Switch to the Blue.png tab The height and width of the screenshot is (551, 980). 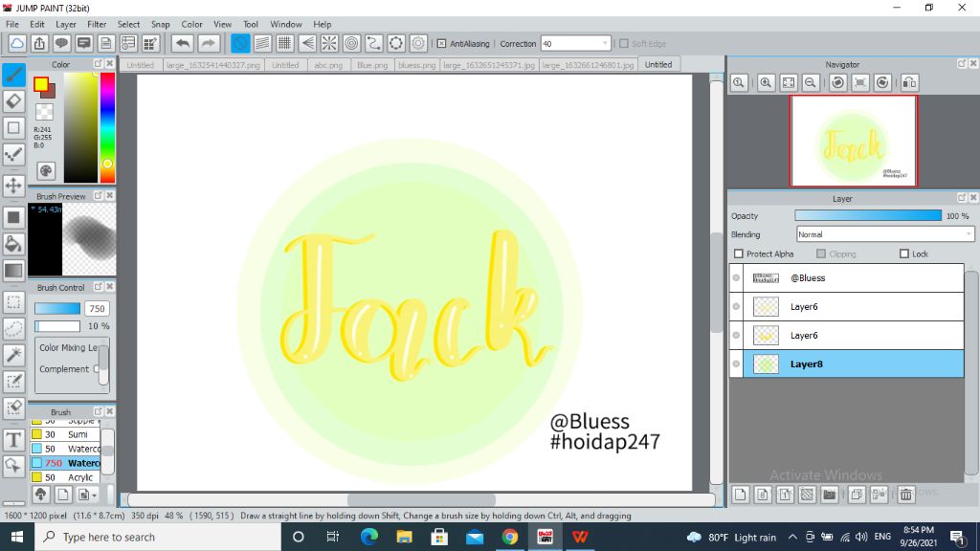tap(372, 65)
